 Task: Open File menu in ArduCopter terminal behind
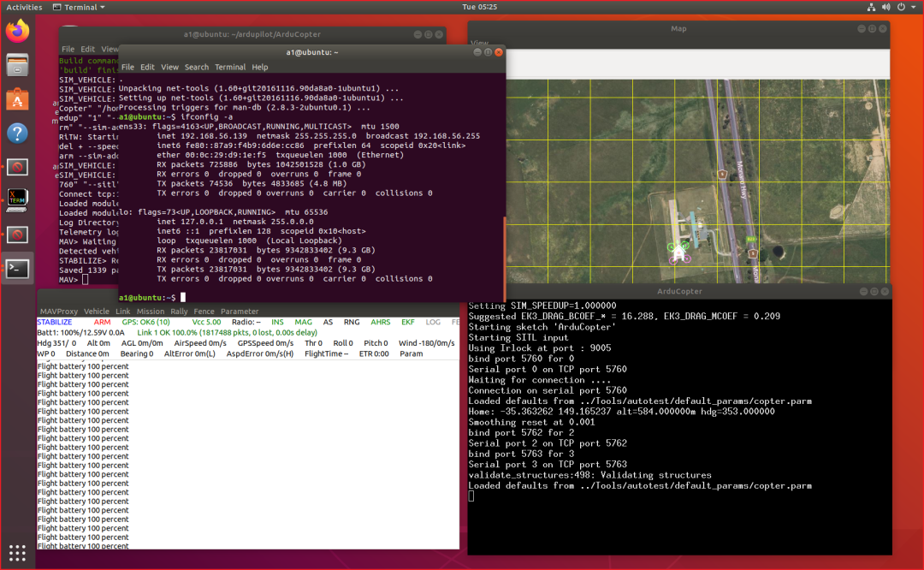(x=68, y=49)
